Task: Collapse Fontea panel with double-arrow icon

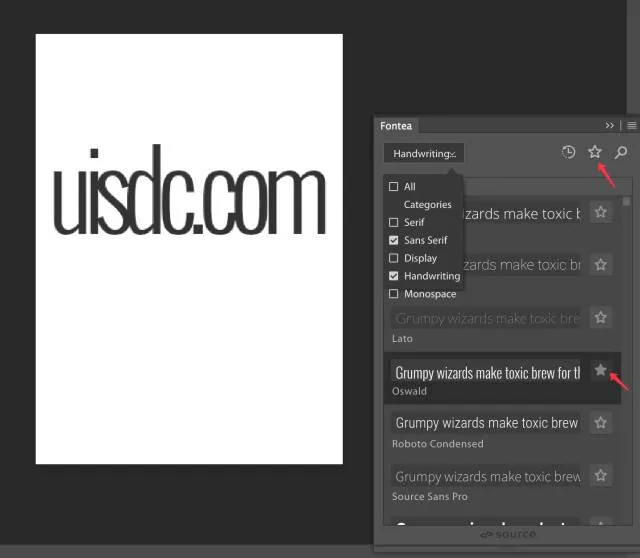Action: click(x=609, y=125)
